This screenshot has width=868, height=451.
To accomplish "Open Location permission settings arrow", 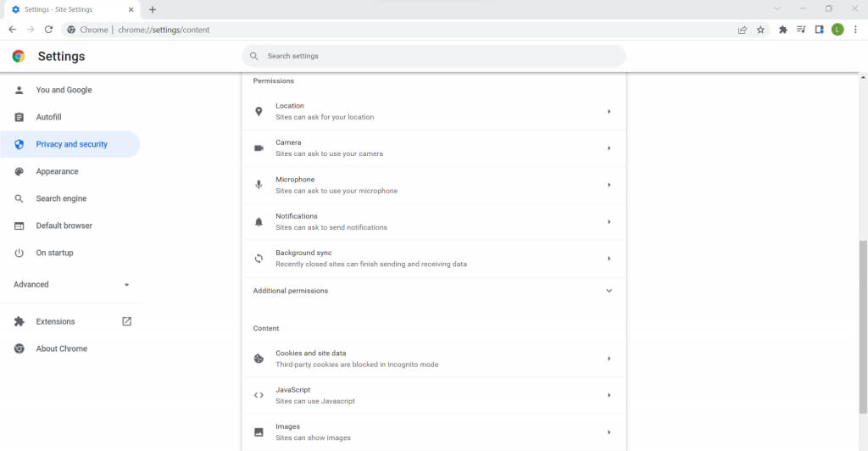I will pos(609,112).
